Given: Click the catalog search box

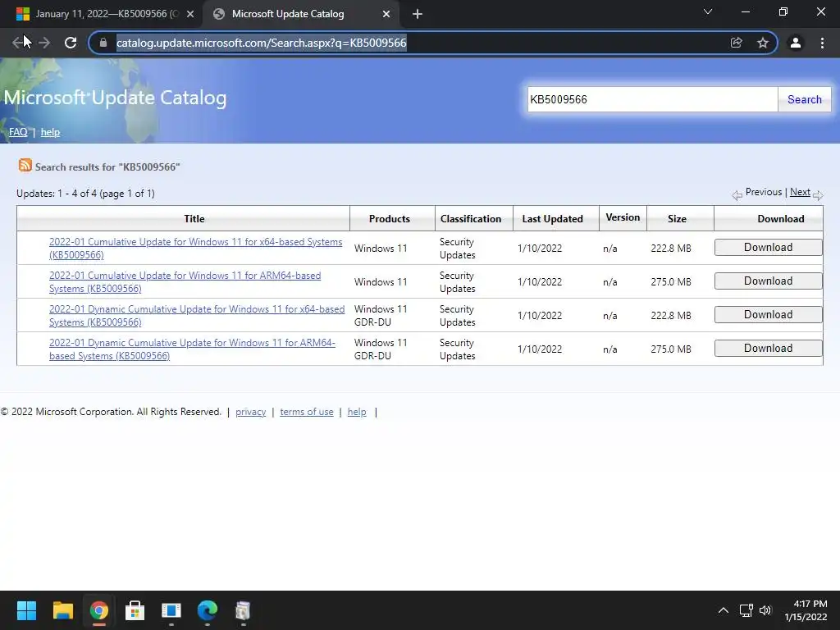Looking at the screenshot, I should tap(652, 99).
